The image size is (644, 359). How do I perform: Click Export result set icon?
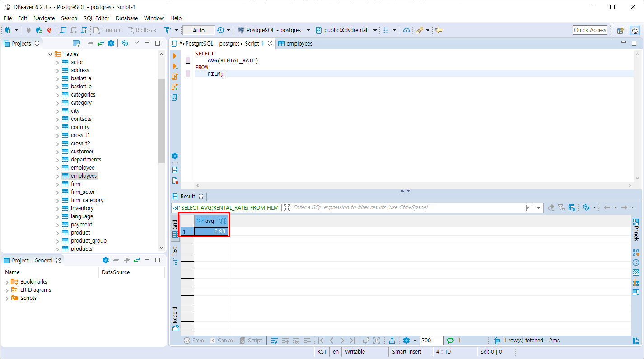tap(392, 341)
